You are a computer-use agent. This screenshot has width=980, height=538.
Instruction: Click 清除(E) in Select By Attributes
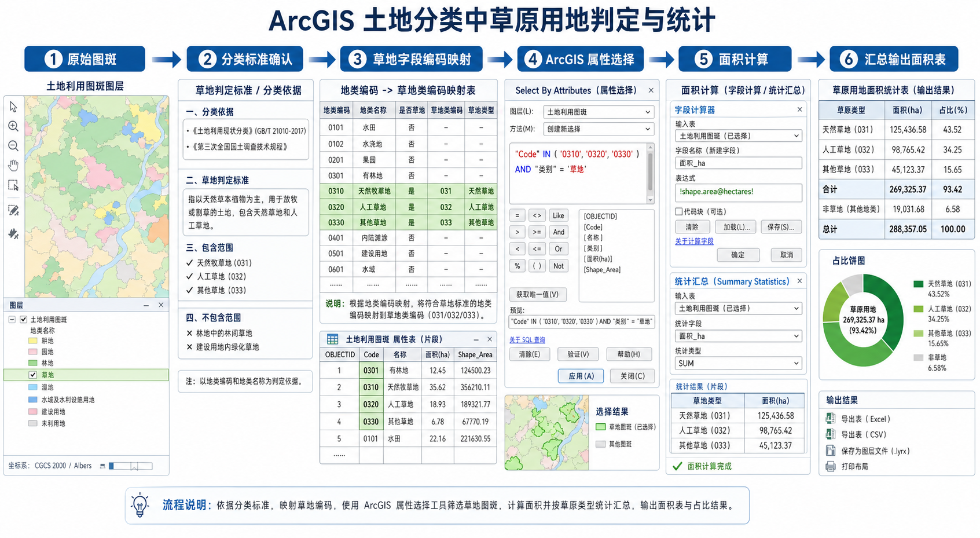[529, 354]
